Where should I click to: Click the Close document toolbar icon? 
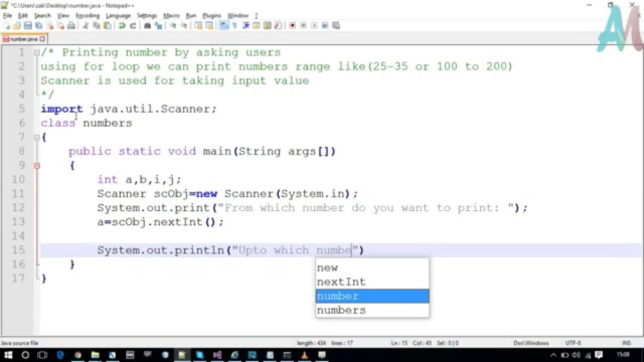coord(49,25)
